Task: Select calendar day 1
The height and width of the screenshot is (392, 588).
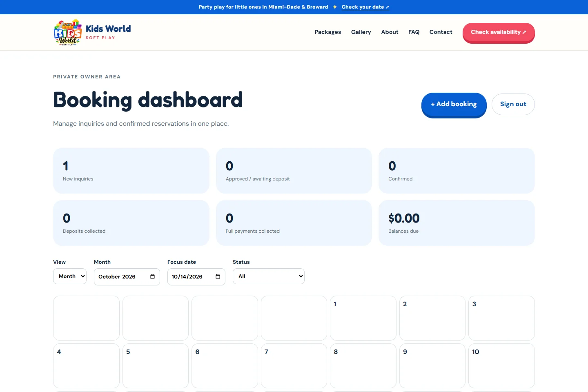Action: (363, 318)
